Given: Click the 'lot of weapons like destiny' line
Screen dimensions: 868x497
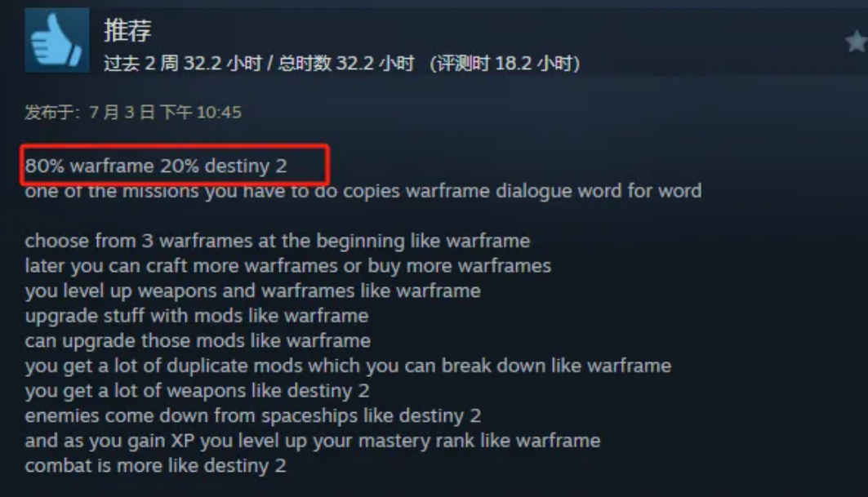Looking at the screenshot, I should click(197, 391).
